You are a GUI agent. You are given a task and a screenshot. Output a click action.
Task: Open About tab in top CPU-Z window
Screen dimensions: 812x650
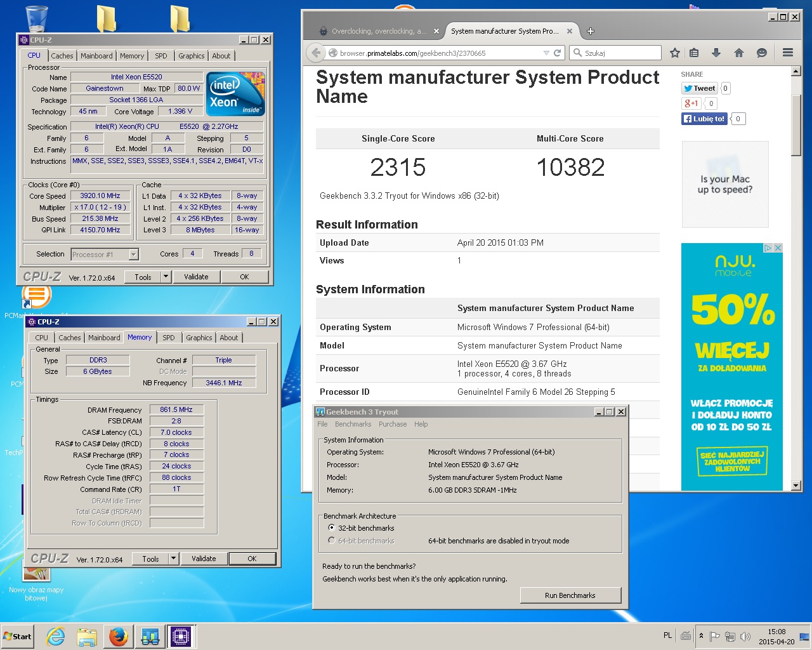tap(221, 56)
